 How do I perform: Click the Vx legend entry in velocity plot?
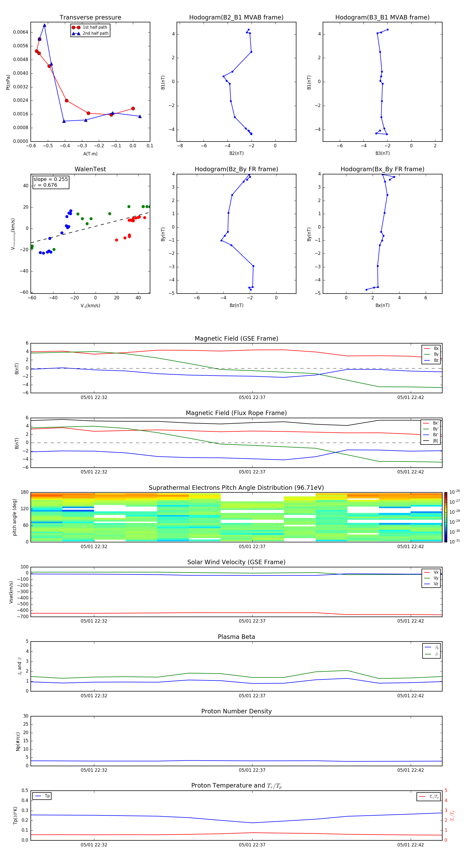(431, 572)
